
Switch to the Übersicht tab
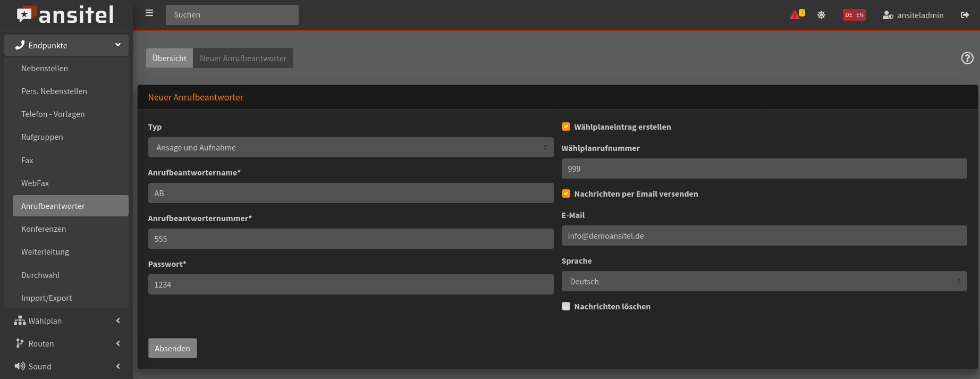point(169,58)
